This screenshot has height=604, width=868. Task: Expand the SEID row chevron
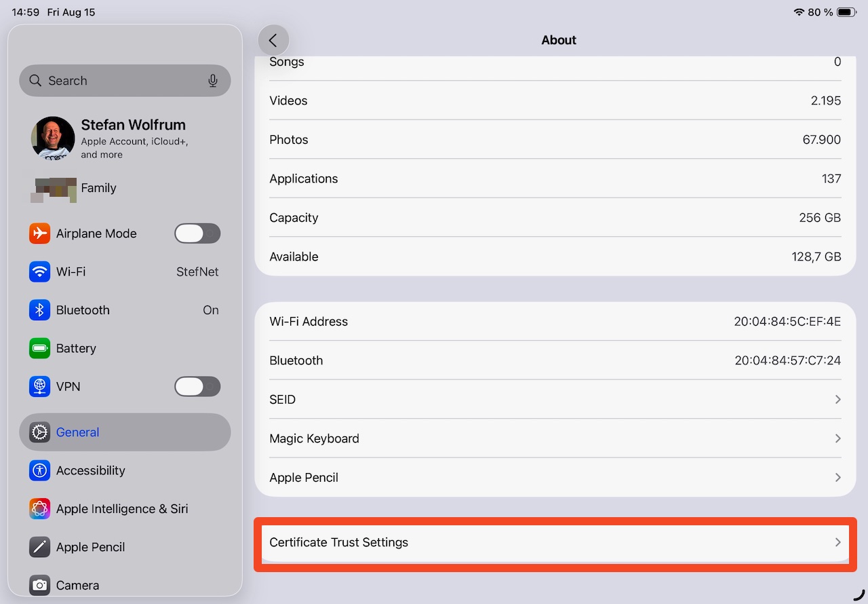pyautogui.click(x=838, y=400)
